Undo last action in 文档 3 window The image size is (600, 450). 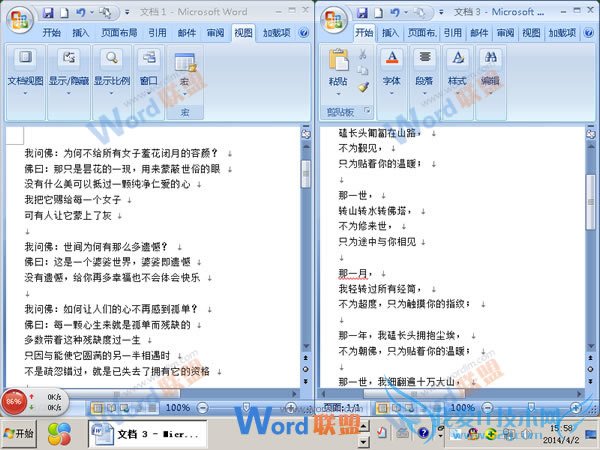pyautogui.click(x=394, y=13)
